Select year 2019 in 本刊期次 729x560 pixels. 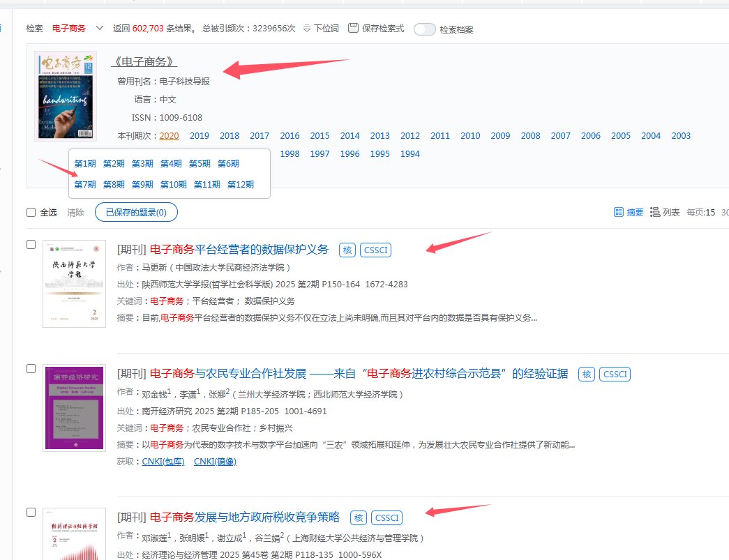pos(200,136)
